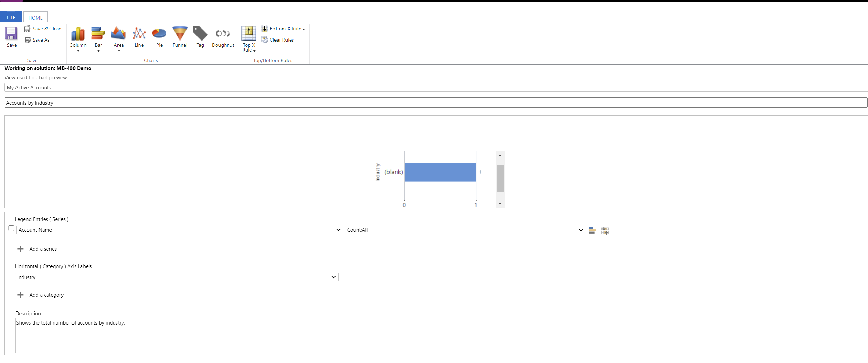Toggle the Account Name series checkbox
Viewport: 868px width, 363px height.
(11, 228)
